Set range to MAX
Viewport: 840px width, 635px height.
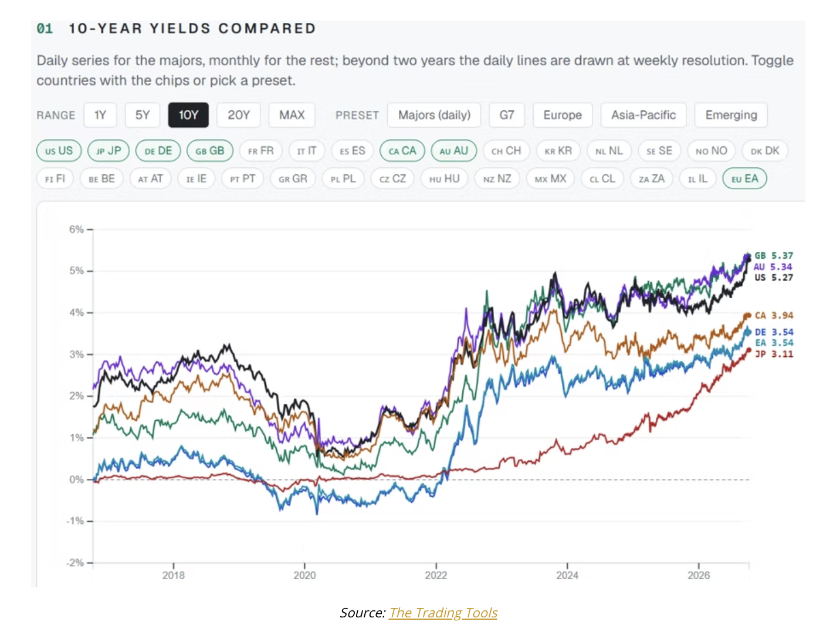(x=292, y=115)
